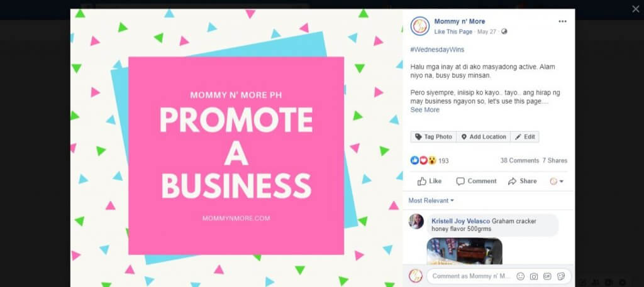Open the post options three-dot menu
This screenshot has height=287, width=644.
pyautogui.click(x=562, y=22)
